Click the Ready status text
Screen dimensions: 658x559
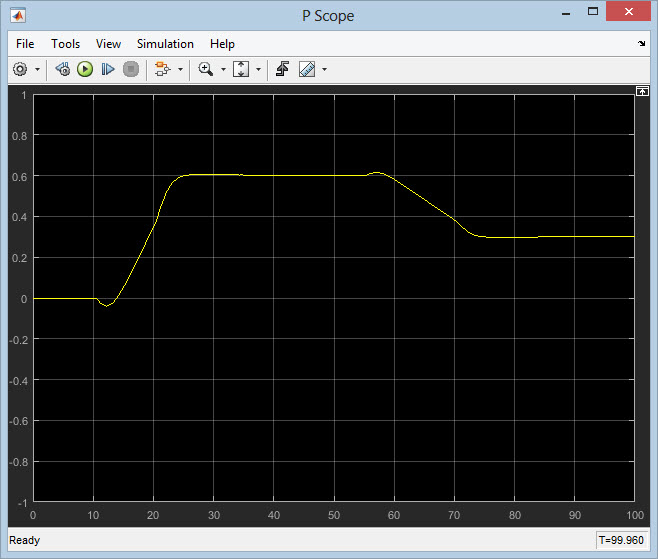coord(24,540)
